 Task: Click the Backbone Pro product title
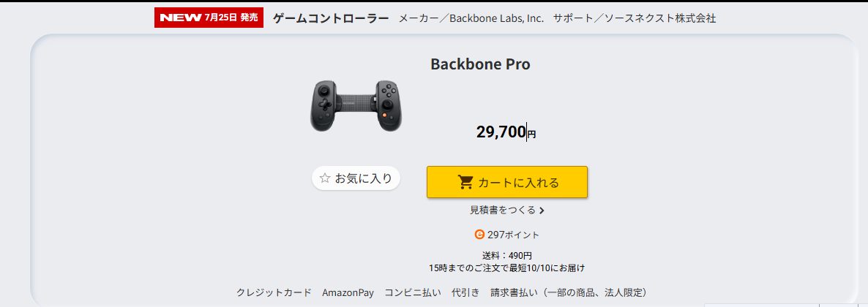(480, 64)
